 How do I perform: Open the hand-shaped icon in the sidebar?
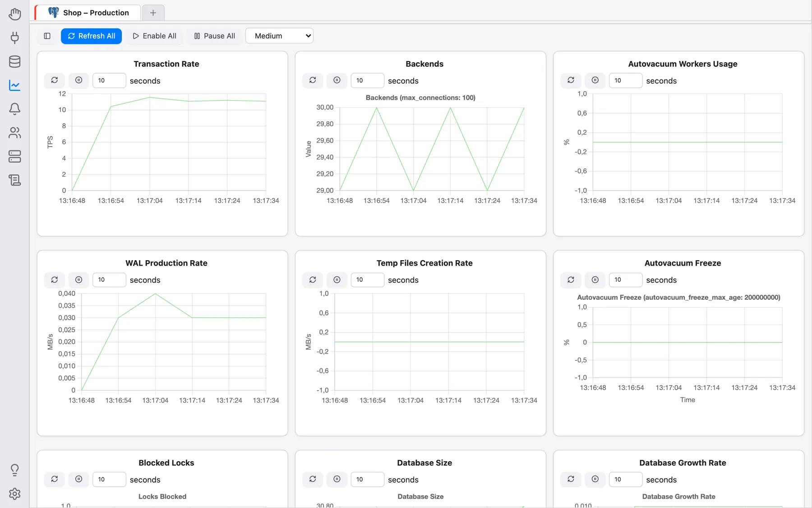coord(14,14)
